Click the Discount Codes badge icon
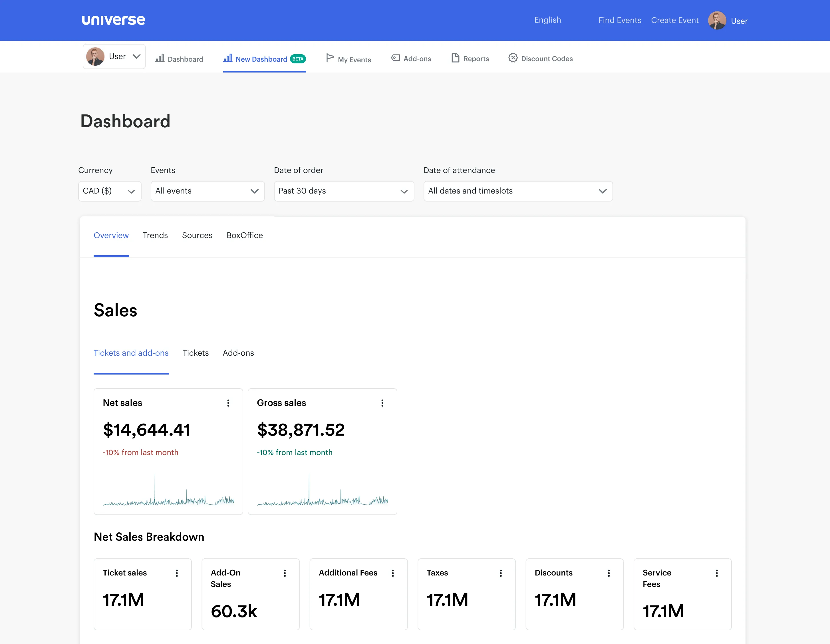 click(x=513, y=58)
